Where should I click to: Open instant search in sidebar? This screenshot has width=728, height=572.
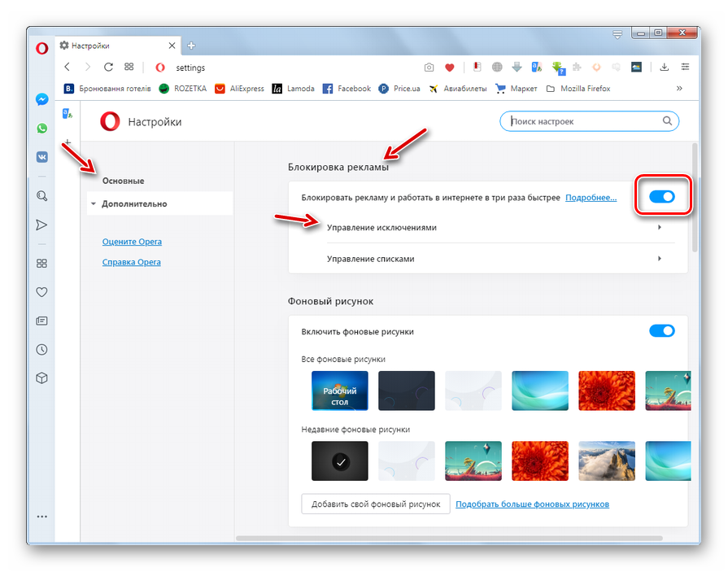tap(41, 196)
